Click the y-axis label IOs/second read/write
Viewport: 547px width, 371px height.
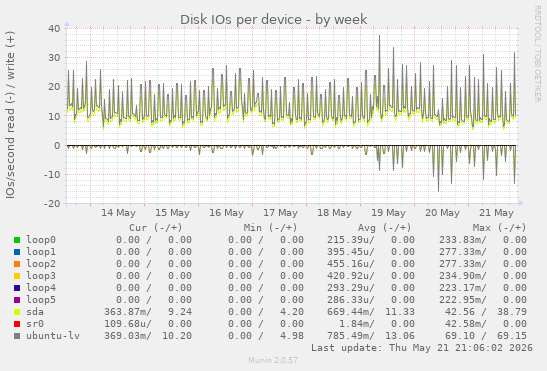pyautogui.click(x=10, y=115)
